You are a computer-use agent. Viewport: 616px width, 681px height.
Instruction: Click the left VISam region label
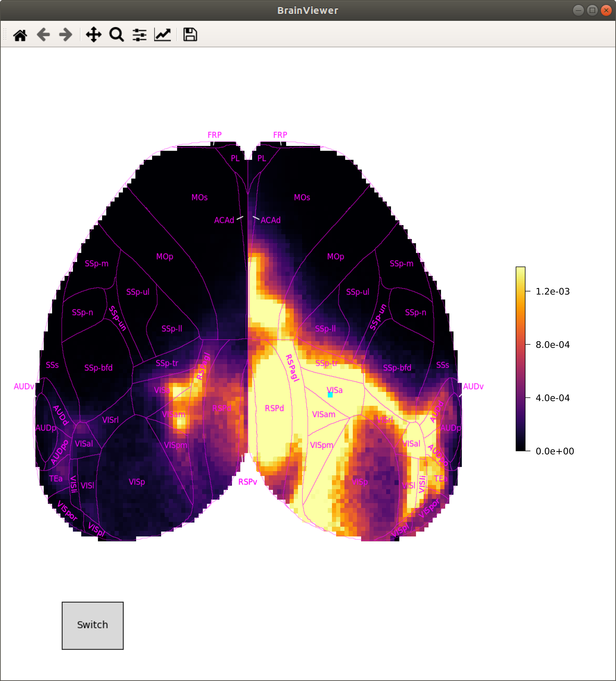173,415
